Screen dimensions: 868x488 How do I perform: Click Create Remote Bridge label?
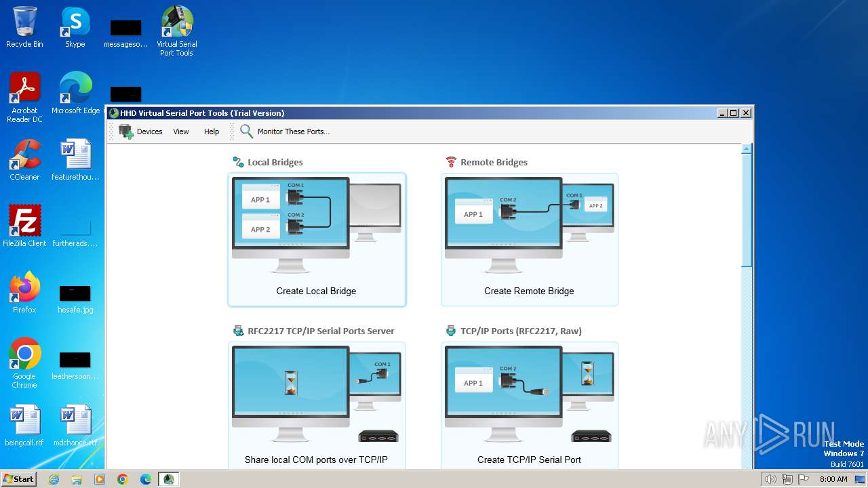click(529, 291)
